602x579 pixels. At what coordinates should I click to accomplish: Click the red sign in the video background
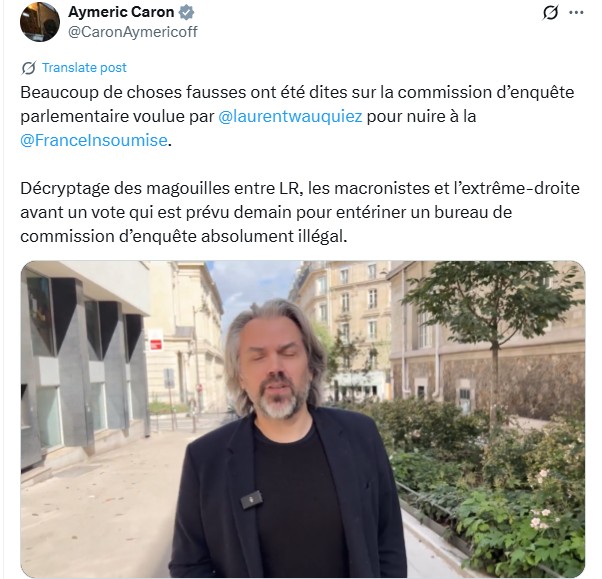155,340
